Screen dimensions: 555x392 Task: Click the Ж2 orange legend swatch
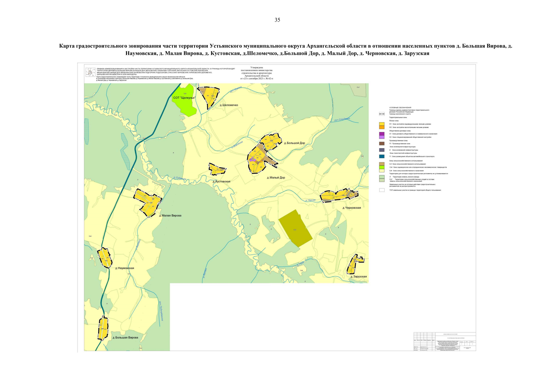[x=382, y=127]
